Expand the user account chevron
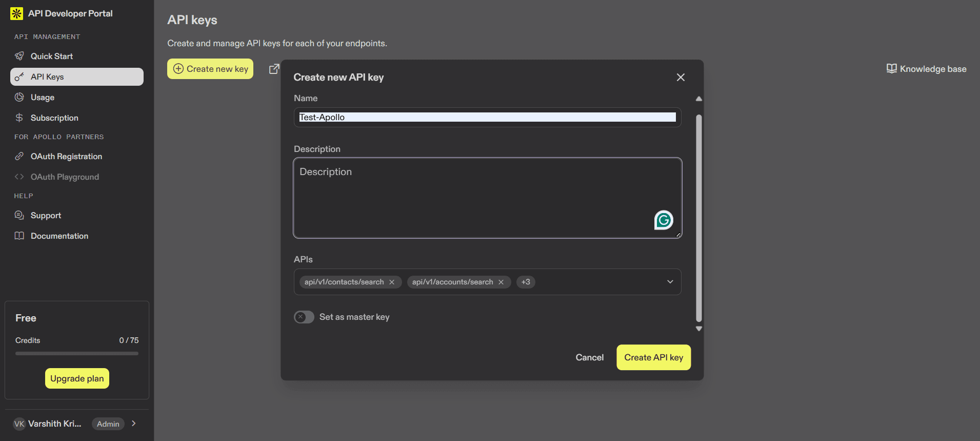Image resolution: width=980 pixels, height=441 pixels. [x=134, y=424]
